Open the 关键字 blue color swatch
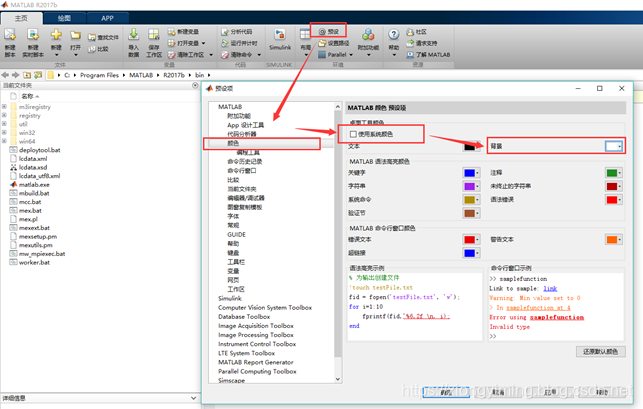This screenshot has width=643, height=409. tap(471, 173)
